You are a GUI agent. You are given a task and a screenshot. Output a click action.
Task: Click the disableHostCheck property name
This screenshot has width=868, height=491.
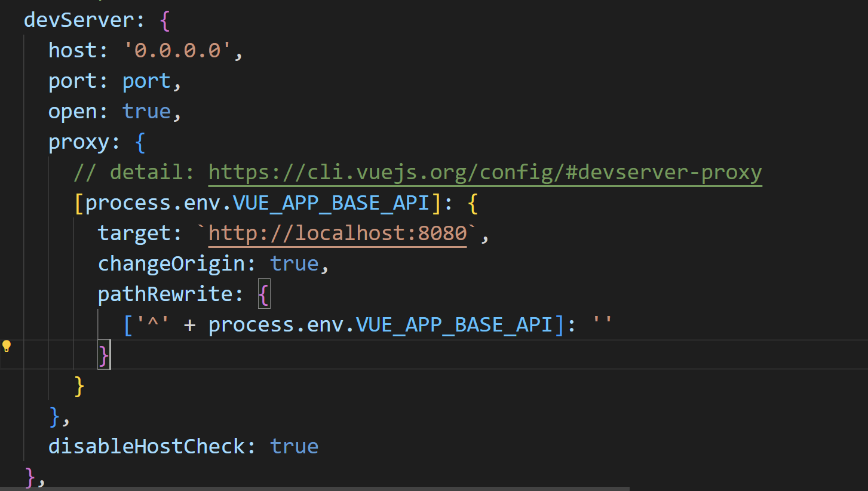click(146, 447)
